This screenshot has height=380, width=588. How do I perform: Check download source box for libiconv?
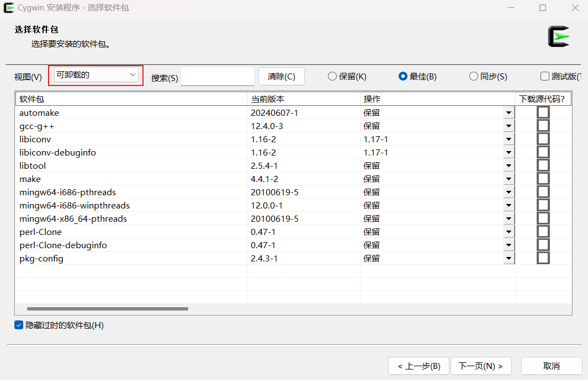pyautogui.click(x=543, y=139)
